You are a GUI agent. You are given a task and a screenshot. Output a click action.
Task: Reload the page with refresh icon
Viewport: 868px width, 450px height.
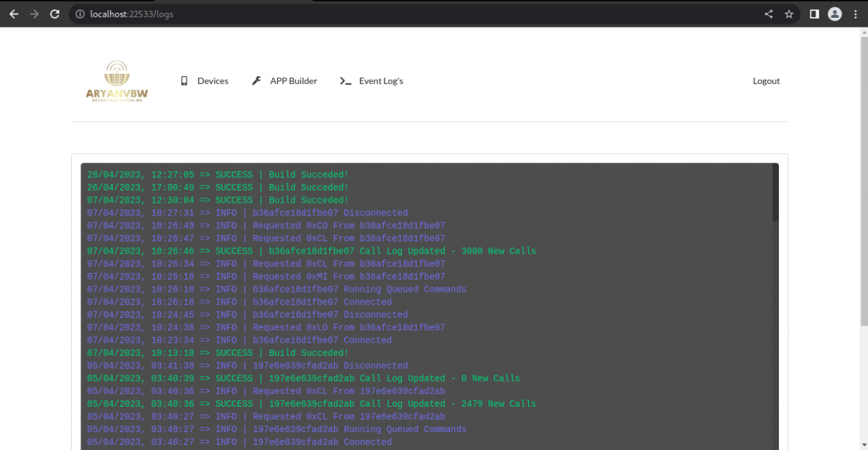(x=55, y=14)
